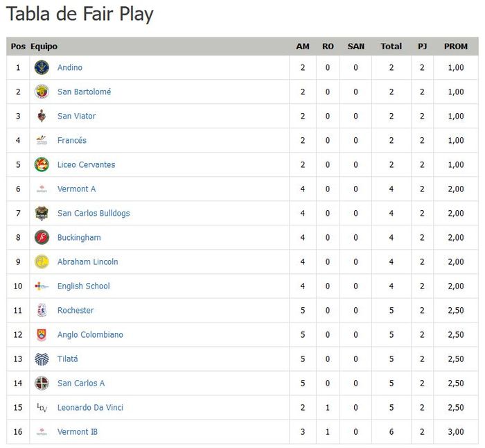The image size is (485, 448).
Task: Click the Andino team crest icon
Action: [x=42, y=67]
